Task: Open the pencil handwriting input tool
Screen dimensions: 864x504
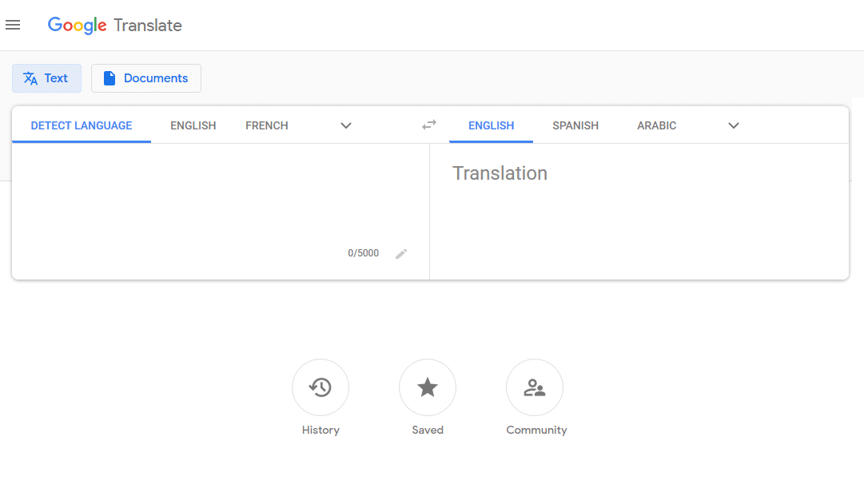Action: click(x=401, y=254)
